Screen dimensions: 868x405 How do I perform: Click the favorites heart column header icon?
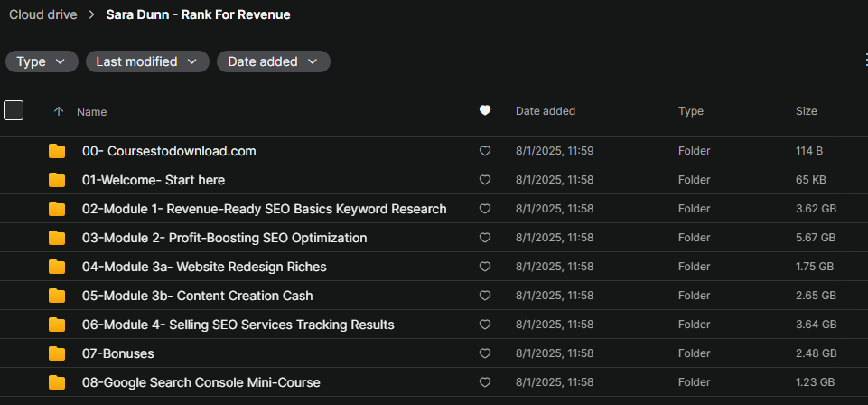(x=485, y=111)
